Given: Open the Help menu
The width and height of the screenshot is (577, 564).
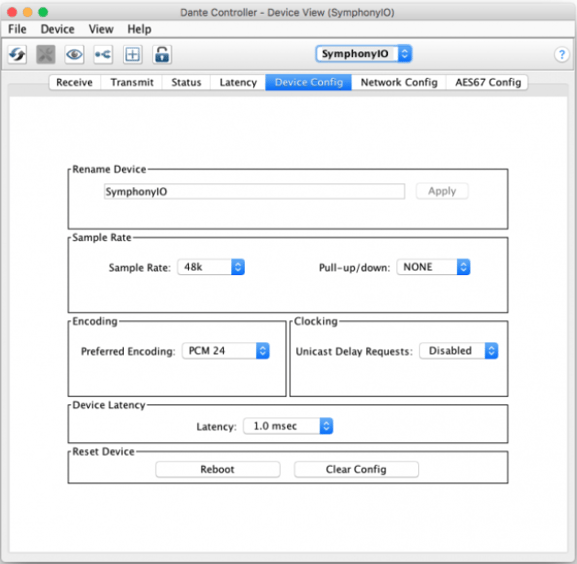Looking at the screenshot, I should [139, 29].
